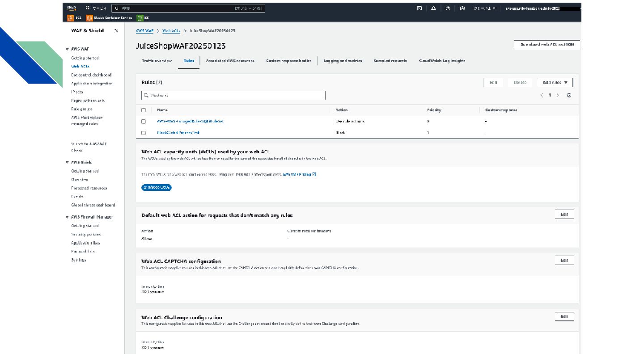The width and height of the screenshot is (644, 362).
Task: Click the AWS console search box
Action: (x=188, y=8)
